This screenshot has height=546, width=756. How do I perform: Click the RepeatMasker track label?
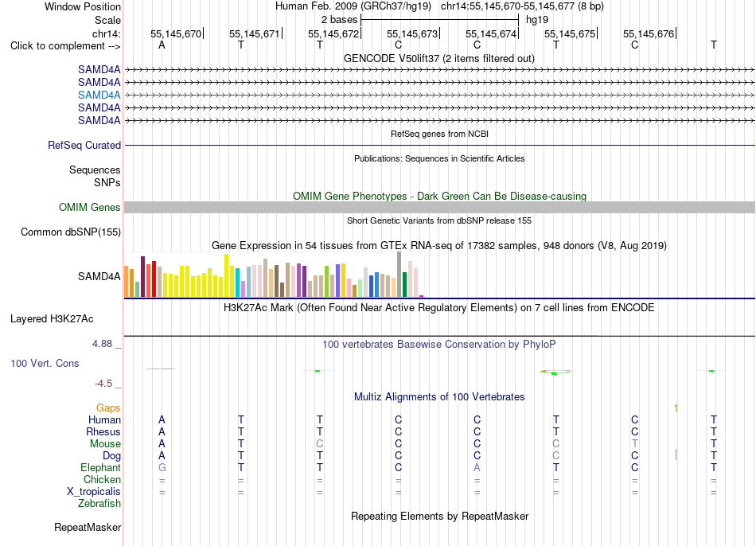click(x=88, y=527)
